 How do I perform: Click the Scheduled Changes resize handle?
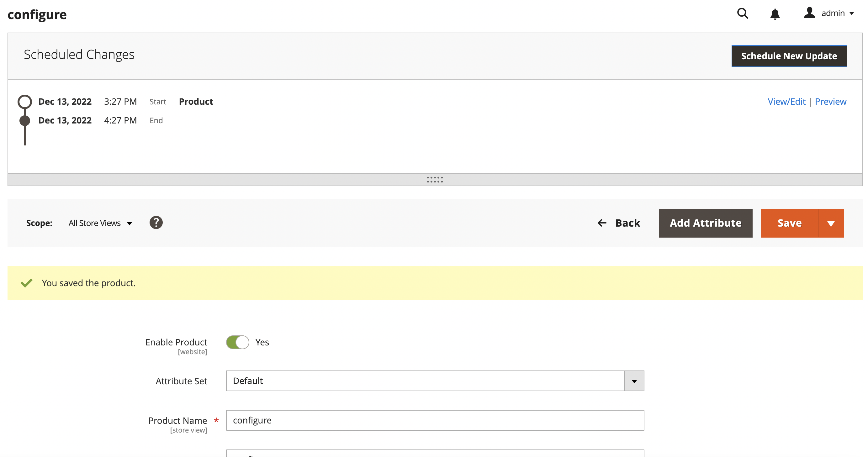[434, 179]
